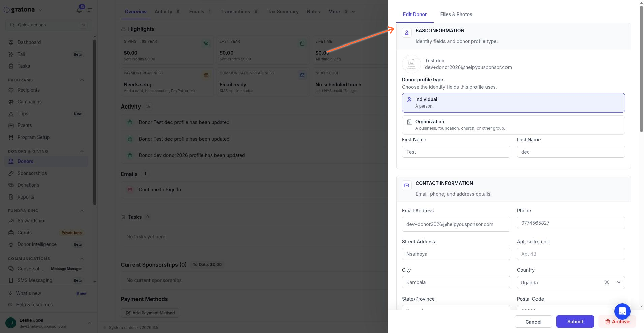Viewport: 644px width, 333px height.
Task: Collapse the Fundraising section
Action: click(82, 211)
